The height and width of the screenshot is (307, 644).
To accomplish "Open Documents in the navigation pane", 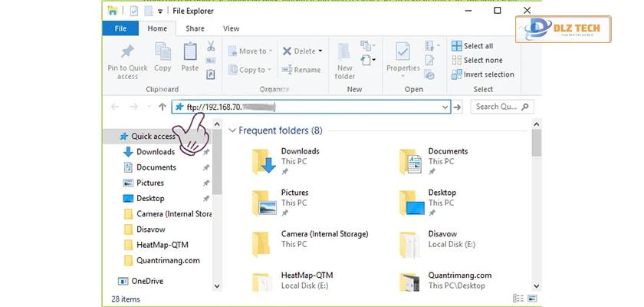I will (x=156, y=167).
